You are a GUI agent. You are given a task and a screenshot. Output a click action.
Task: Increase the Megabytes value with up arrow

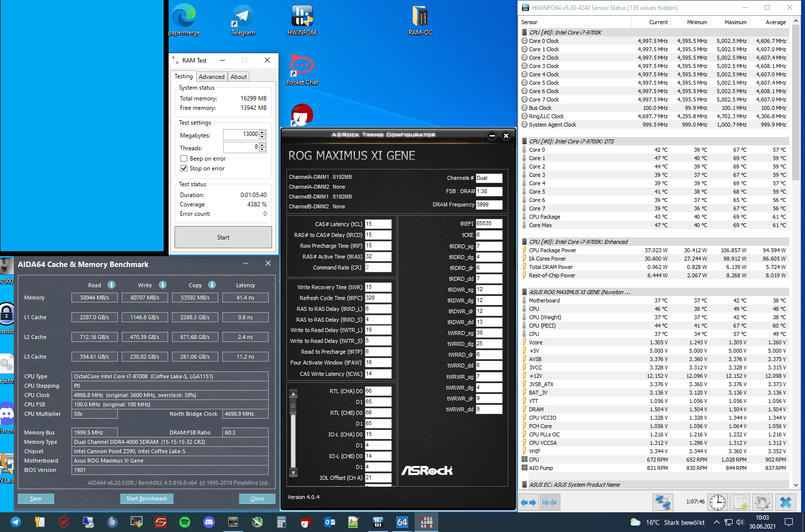tap(262, 132)
